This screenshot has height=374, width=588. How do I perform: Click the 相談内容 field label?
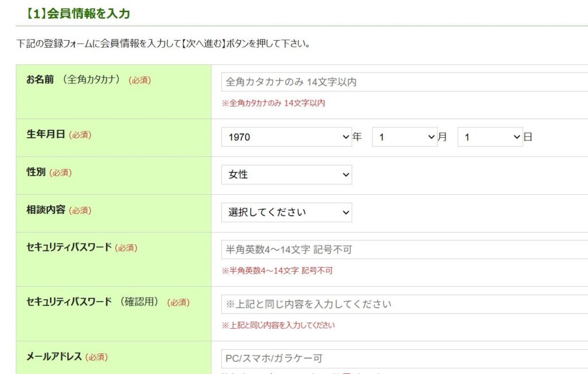coord(46,210)
